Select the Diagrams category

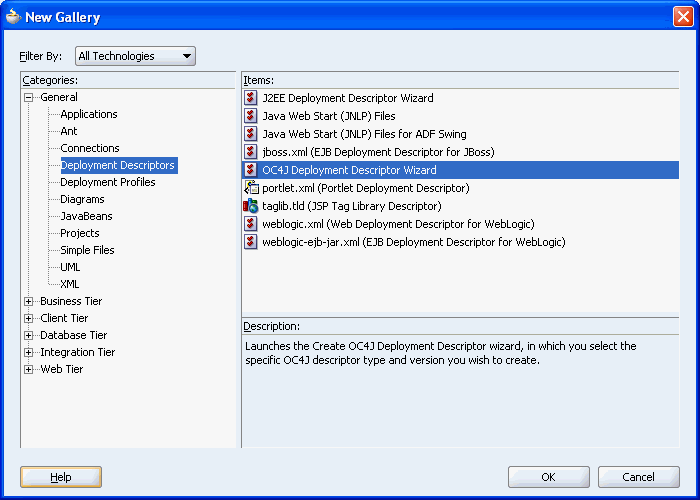click(82, 199)
